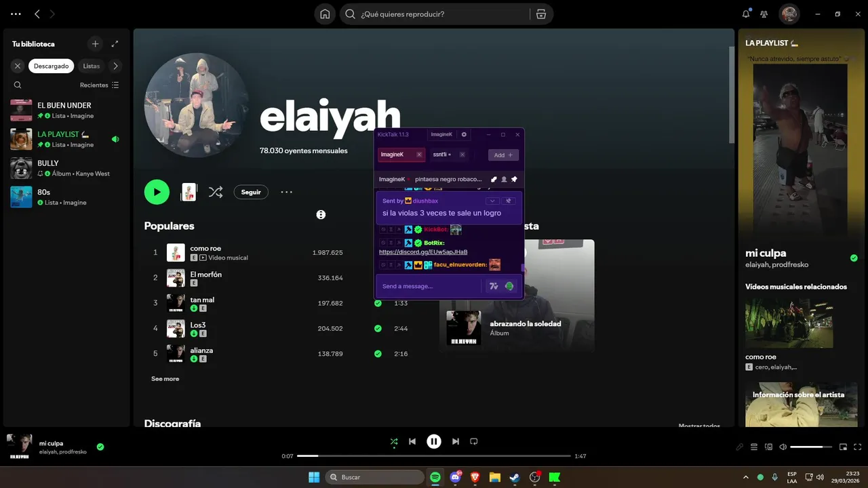Open LA PLAYLIST in library

(x=66, y=139)
